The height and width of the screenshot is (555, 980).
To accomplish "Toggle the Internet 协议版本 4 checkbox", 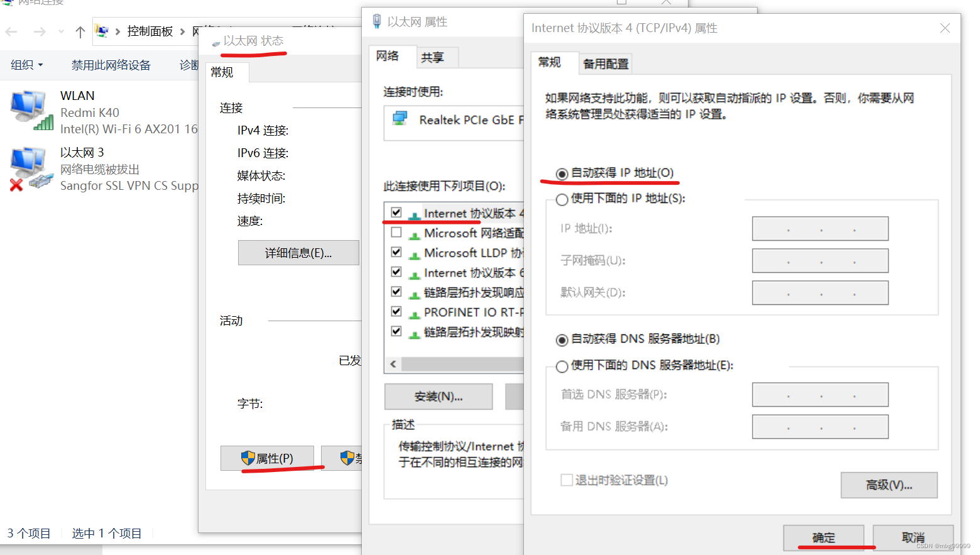I will click(396, 212).
